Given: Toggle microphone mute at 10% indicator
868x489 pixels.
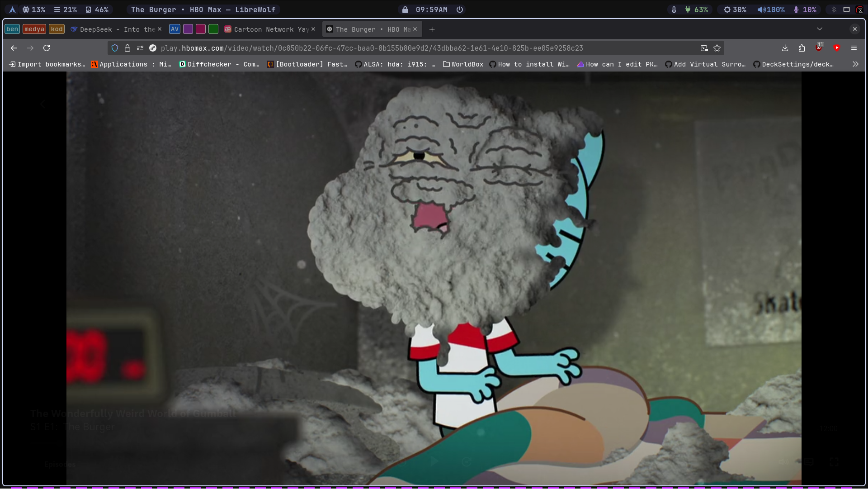Looking at the screenshot, I should click(805, 9).
